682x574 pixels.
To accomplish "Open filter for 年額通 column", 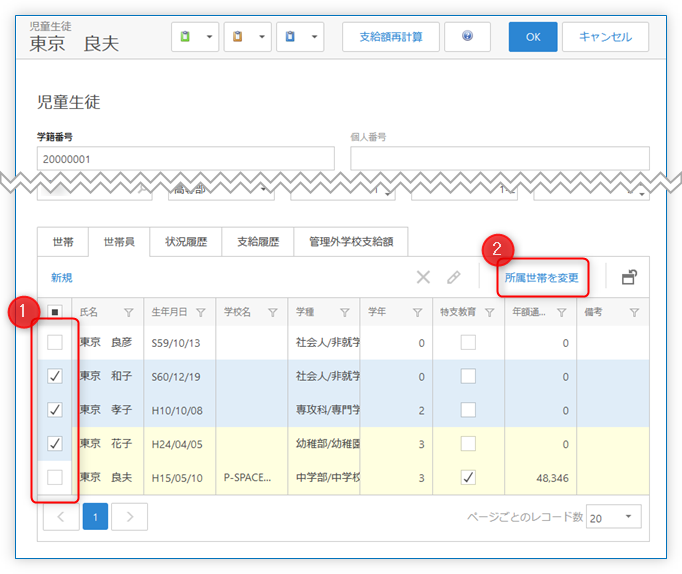I will (x=562, y=312).
